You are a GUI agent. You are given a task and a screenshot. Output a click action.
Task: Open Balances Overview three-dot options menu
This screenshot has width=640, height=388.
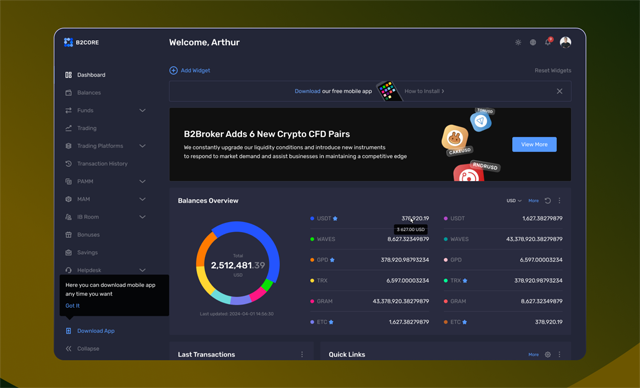(x=560, y=201)
